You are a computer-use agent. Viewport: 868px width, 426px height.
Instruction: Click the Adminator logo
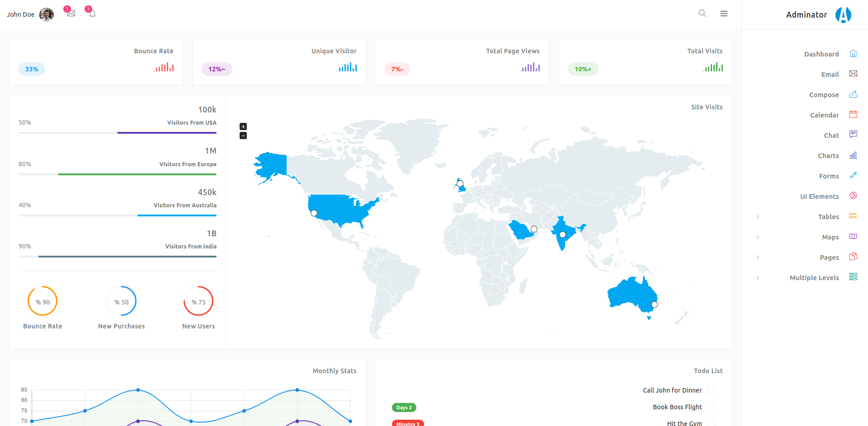tap(844, 14)
